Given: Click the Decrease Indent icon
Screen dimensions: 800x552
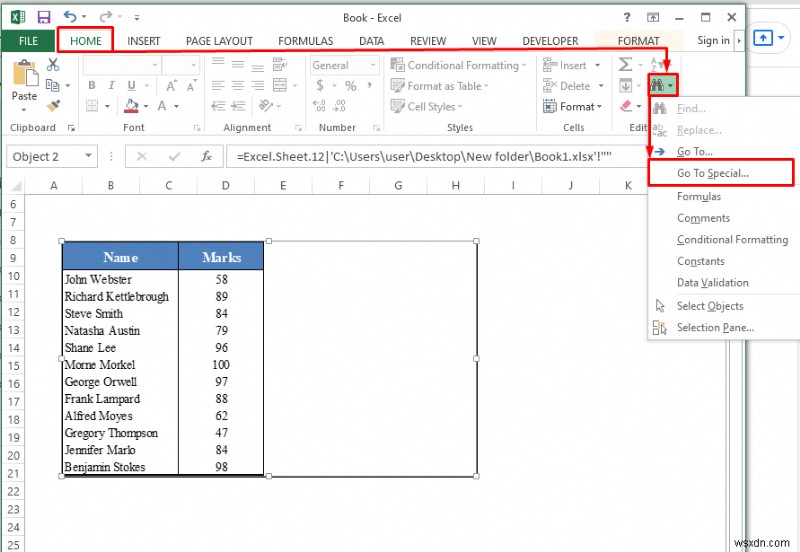Looking at the screenshot, I should click(218, 106).
